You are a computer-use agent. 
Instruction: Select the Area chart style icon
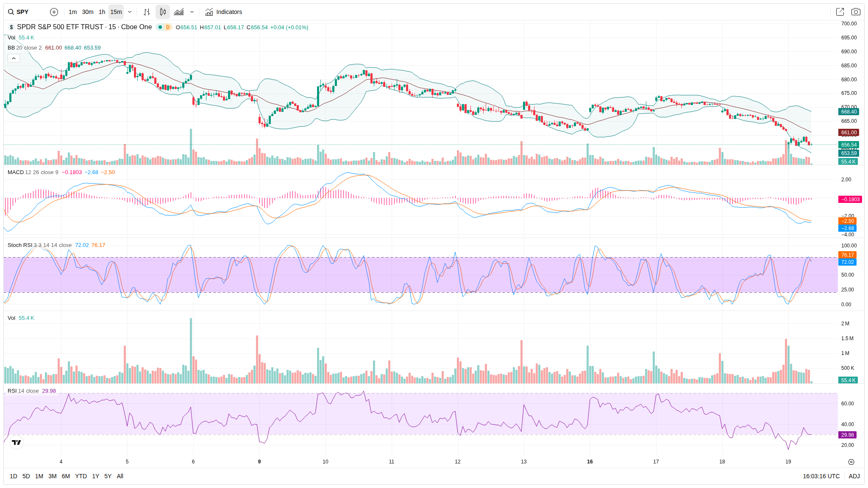point(179,12)
